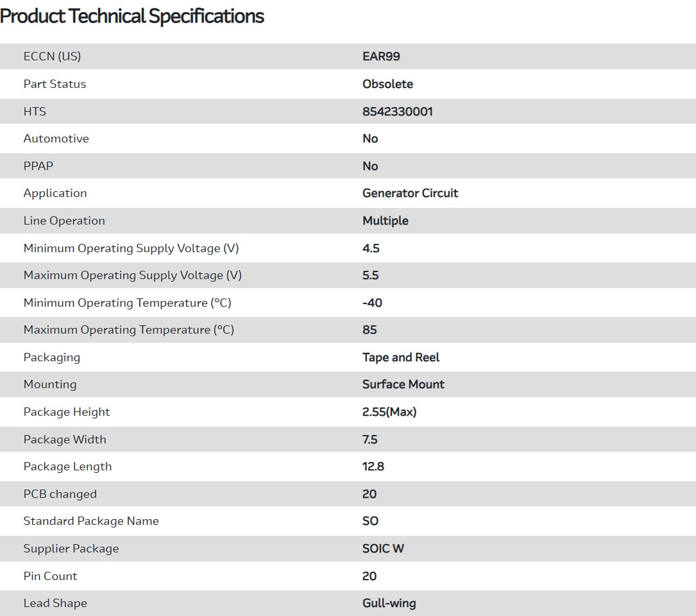The height and width of the screenshot is (616, 696).
Task: Click the Product Technical Specifications heading
Action: pyautogui.click(x=132, y=16)
